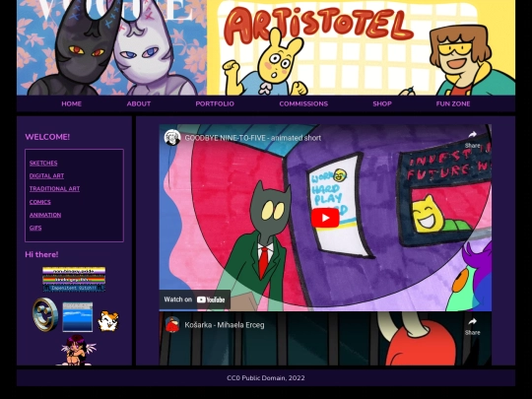The image size is (532, 399).
Task: Open the GOODBYE NINE-TO-FIVE channel avatar
Action: (172, 138)
